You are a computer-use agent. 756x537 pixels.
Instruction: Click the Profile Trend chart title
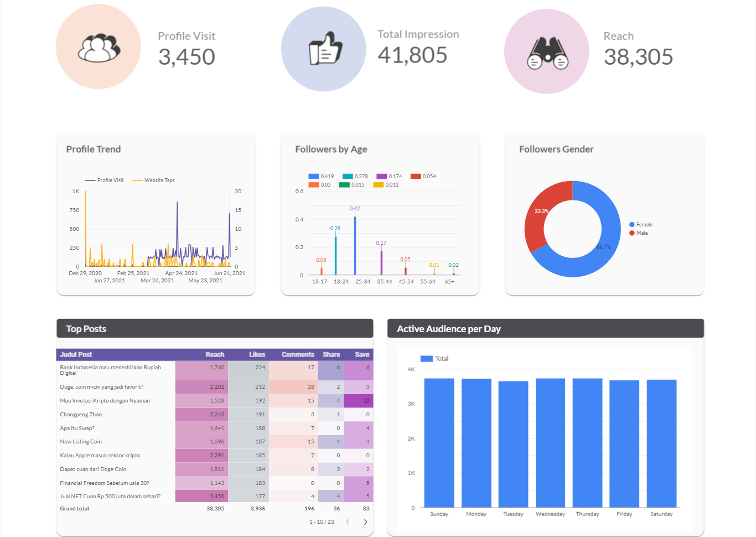pos(94,149)
